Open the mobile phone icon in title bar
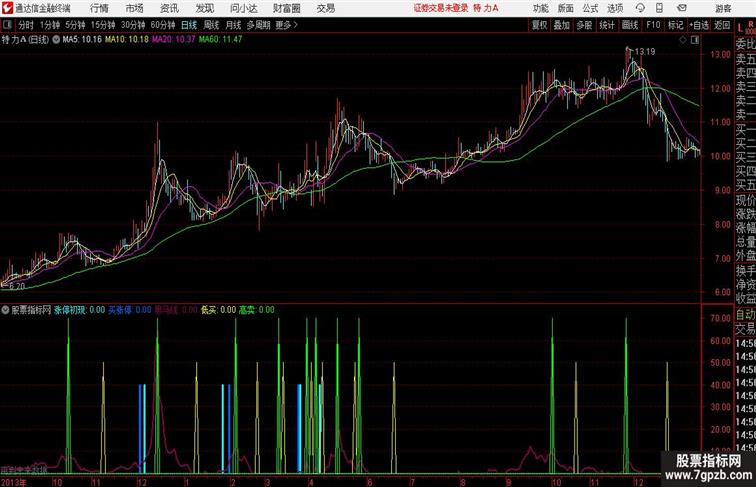This screenshot has width=756, height=487. pos(659,8)
